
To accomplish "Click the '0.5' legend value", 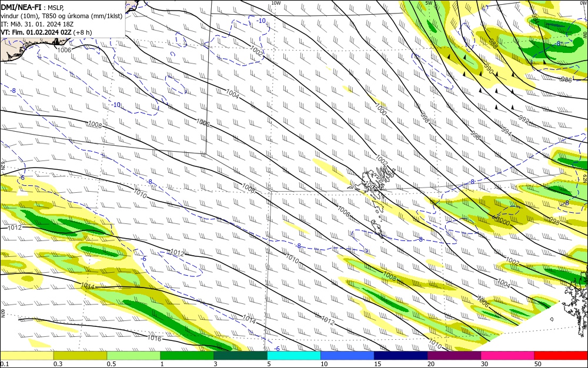I will [111, 364].
